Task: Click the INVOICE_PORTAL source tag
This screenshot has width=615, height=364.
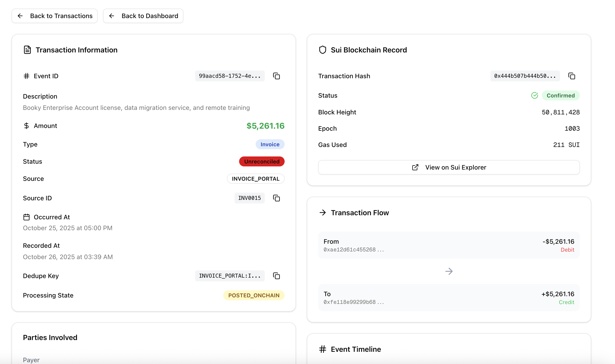Action: [x=255, y=179]
